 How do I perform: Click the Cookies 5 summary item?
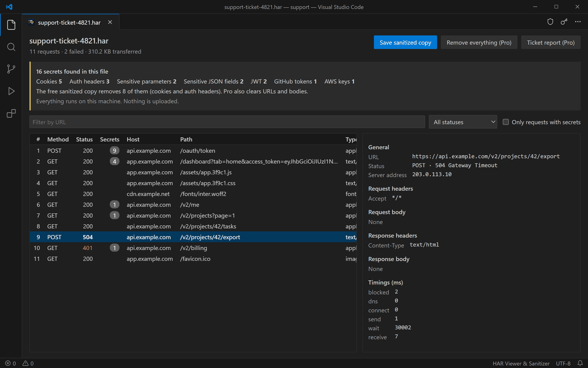click(x=49, y=81)
